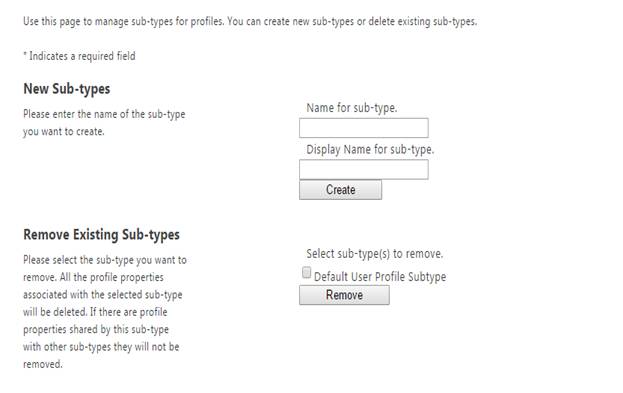Focus the Display Name for sub-type field
The width and height of the screenshot is (623, 393).
click(x=364, y=170)
